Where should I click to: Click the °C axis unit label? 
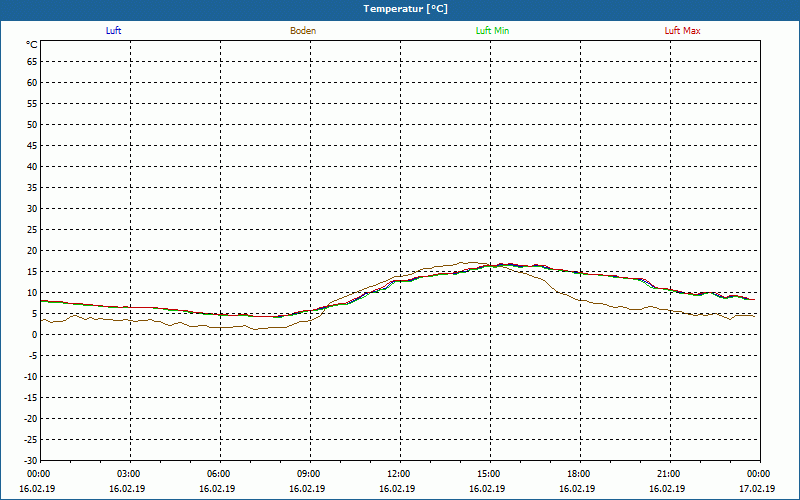(32, 45)
